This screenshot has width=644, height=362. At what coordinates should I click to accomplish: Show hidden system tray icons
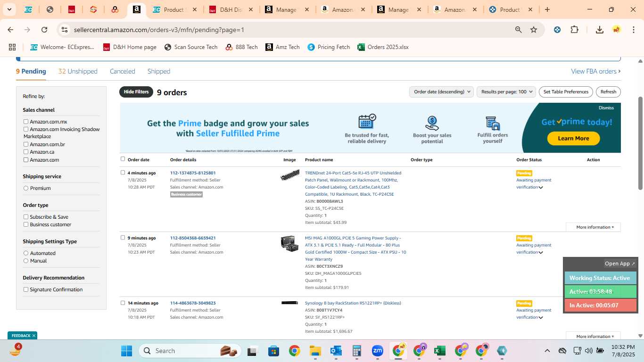click(x=547, y=351)
